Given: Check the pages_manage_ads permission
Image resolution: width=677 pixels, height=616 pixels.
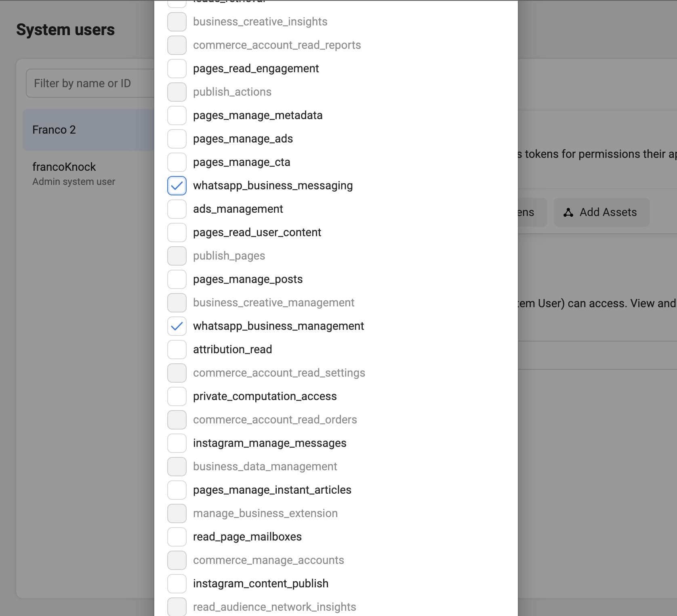Looking at the screenshot, I should [x=177, y=139].
